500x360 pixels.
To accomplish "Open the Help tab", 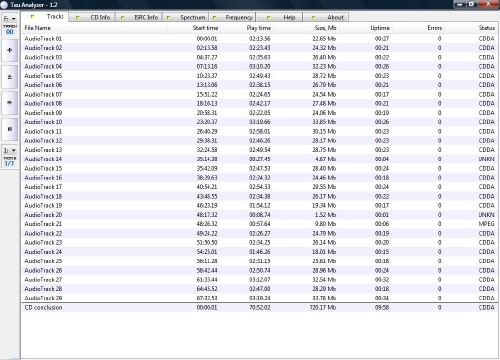I will pos(279,17).
